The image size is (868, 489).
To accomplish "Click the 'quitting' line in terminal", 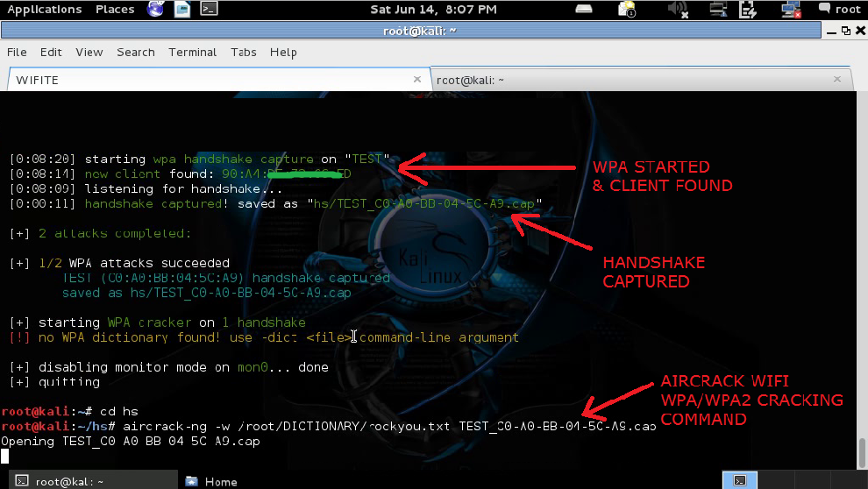I will [x=55, y=382].
